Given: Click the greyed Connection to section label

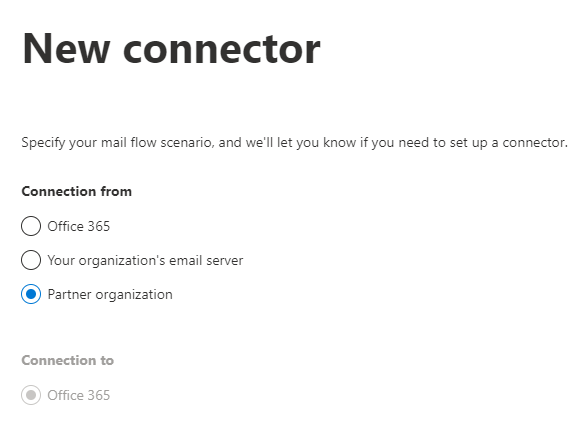Looking at the screenshot, I should 68,361.
